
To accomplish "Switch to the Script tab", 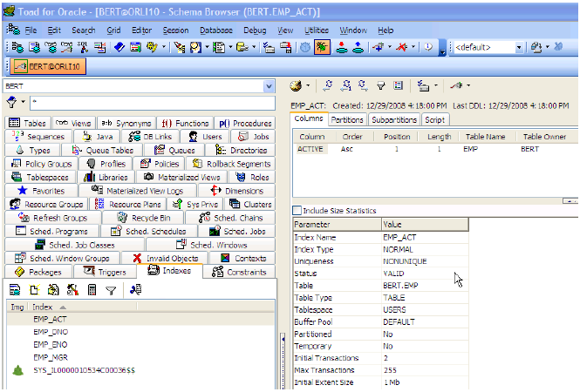I will coord(434,119).
